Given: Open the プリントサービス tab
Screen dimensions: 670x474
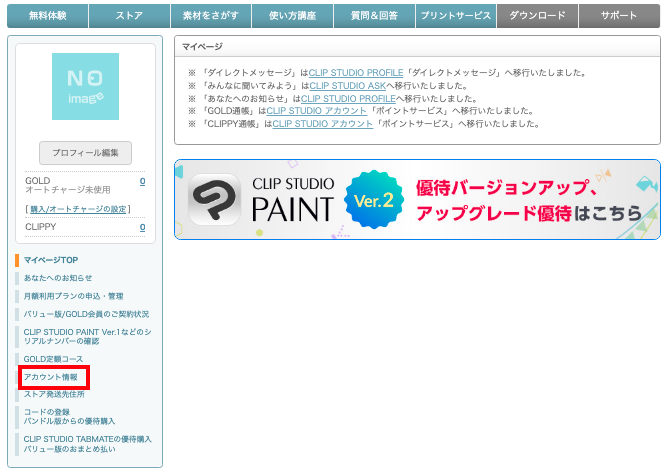Looking at the screenshot, I should 456,16.
